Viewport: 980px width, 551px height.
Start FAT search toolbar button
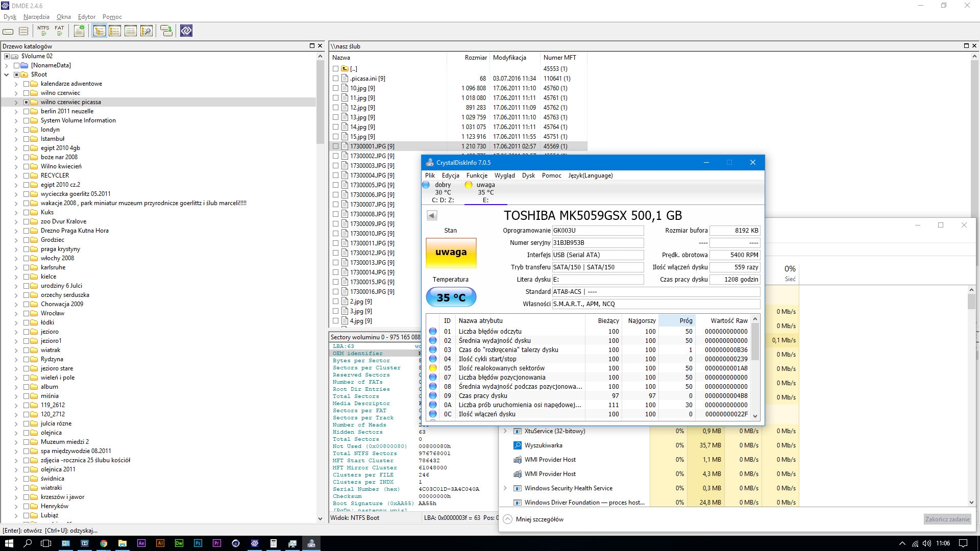pos(60,31)
